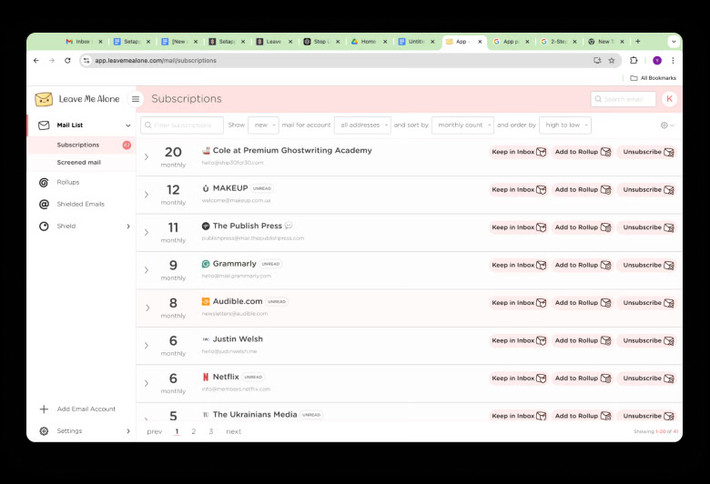Expand the Audible.com subscription row
710x484 pixels.
point(147,308)
